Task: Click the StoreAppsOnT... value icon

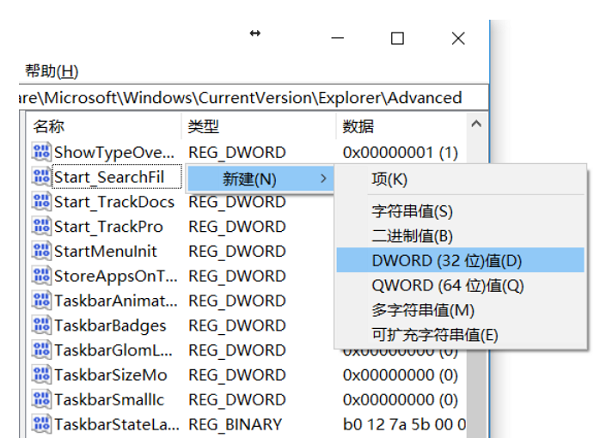Action: coord(41,276)
